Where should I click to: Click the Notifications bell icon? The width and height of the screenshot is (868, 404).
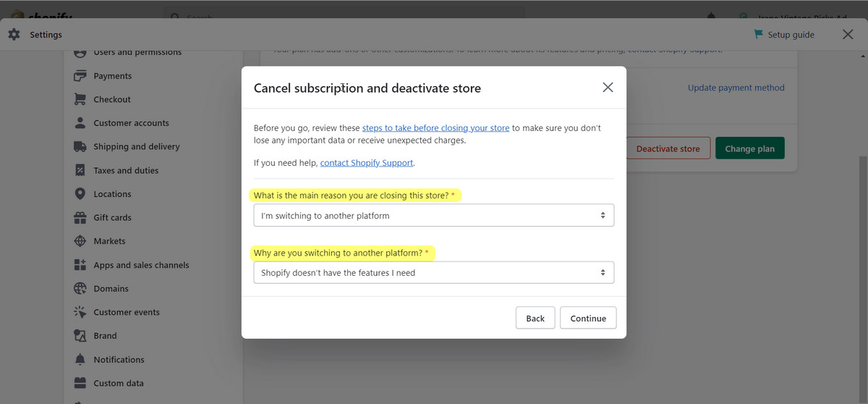[x=80, y=359]
